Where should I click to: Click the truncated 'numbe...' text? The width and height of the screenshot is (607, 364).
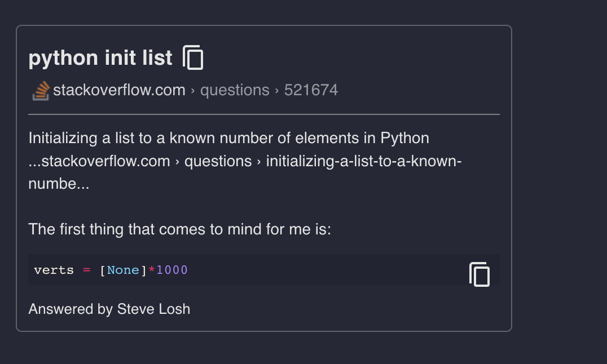coord(59,184)
